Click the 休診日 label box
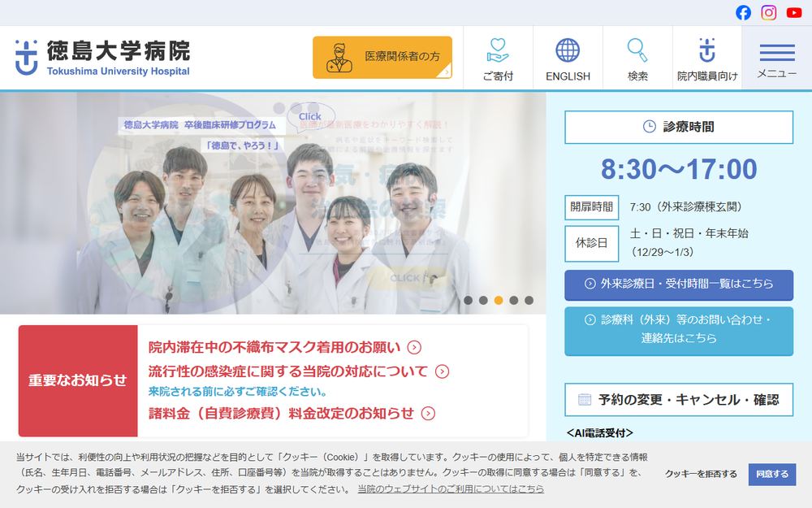 coord(591,243)
